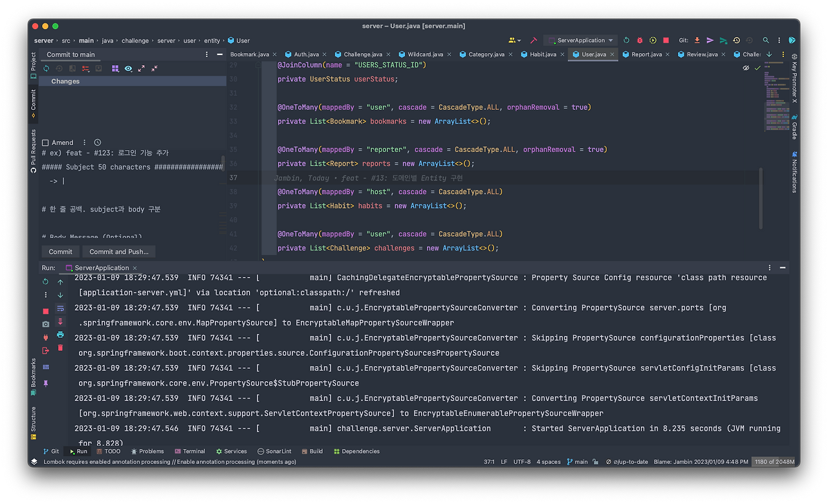Toggle soft-wrap in the Run console

pyautogui.click(x=60, y=309)
